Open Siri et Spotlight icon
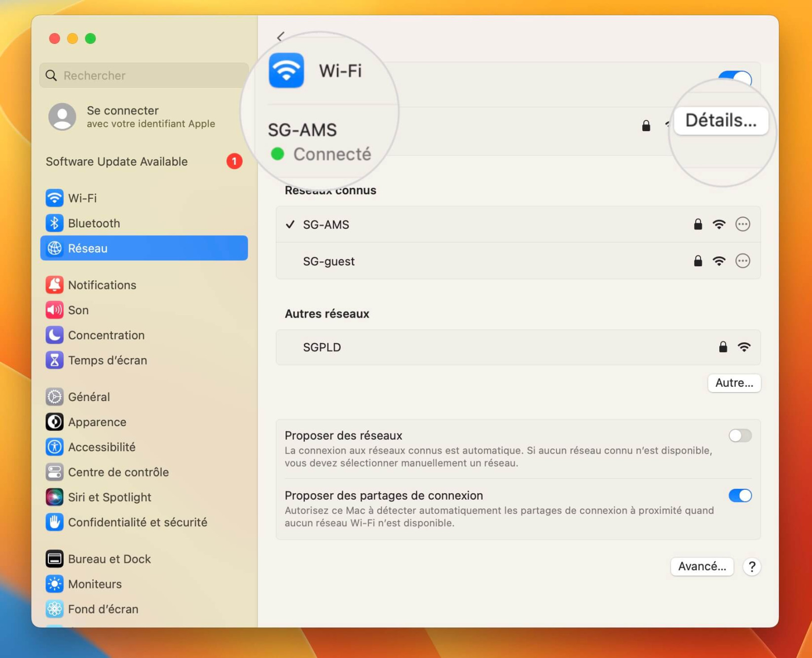The width and height of the screenshot is (812, 658). point(55,497)
